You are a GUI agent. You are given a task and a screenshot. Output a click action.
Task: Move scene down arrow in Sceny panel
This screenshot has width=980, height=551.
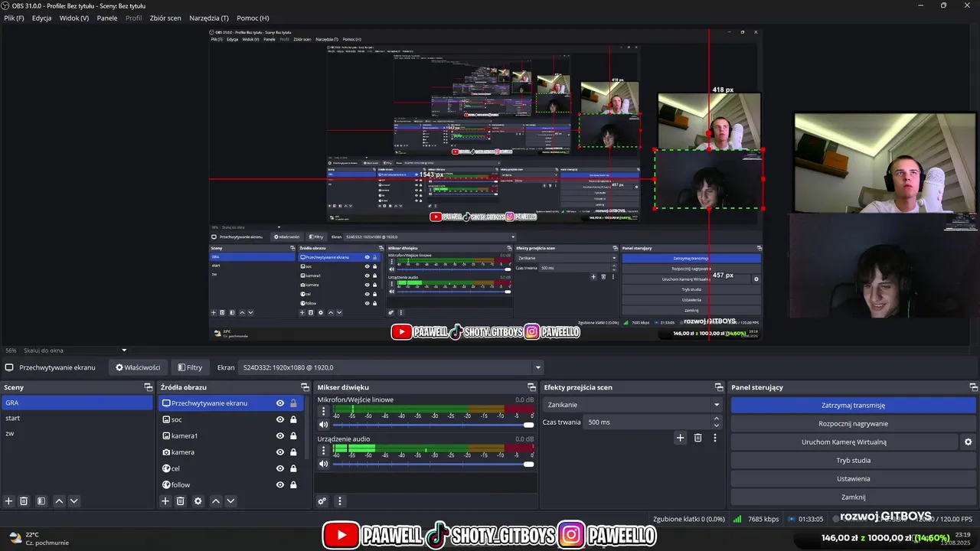pyautogui.click(x=74, y=501)
